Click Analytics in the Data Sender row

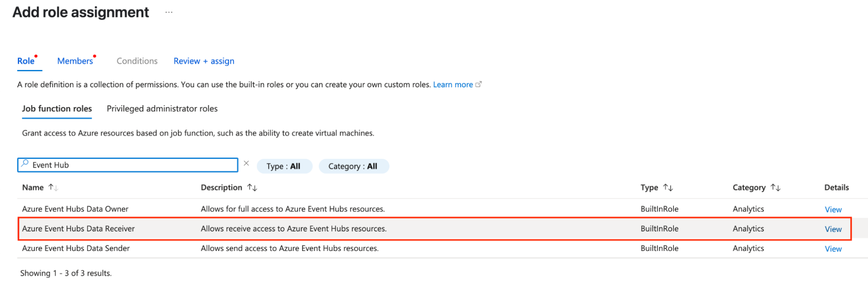(748, 248)
